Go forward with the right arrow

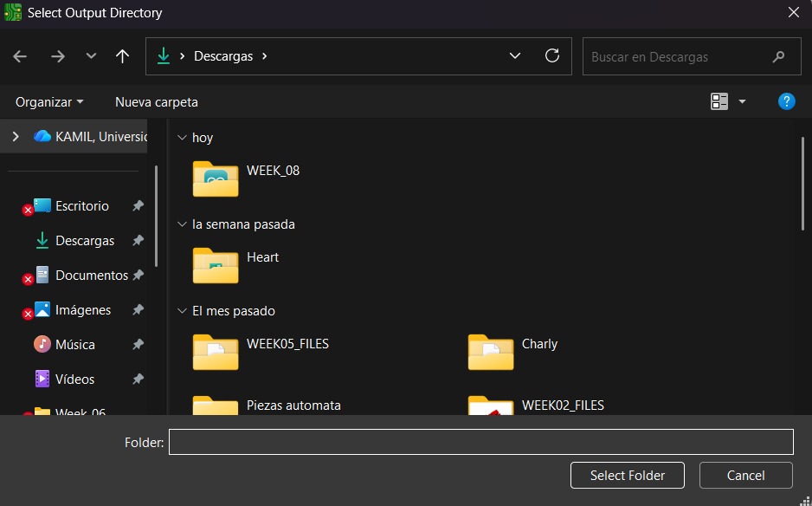click(x=57, y=56)
